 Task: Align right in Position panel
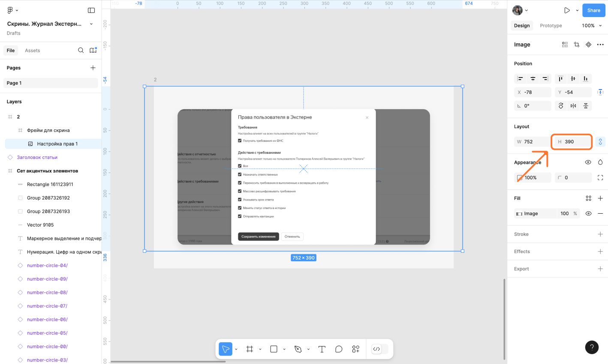[545, 79]
